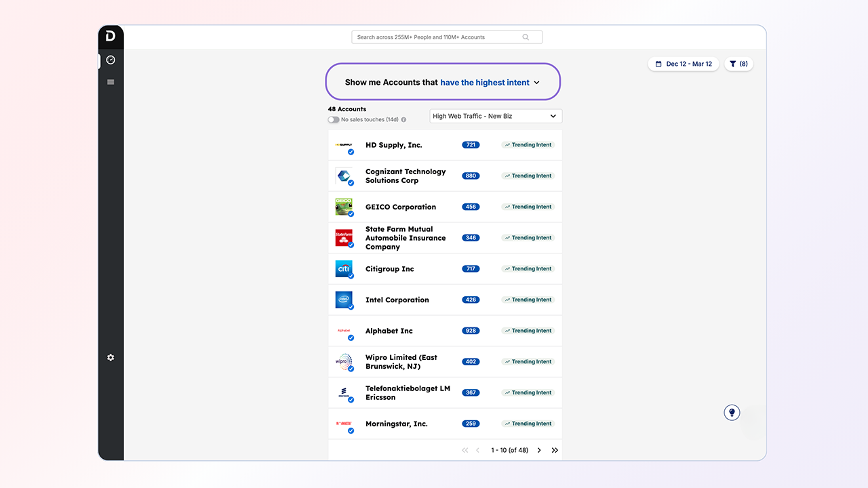
Task: Jump to first page of accounts
Action: 465,450
